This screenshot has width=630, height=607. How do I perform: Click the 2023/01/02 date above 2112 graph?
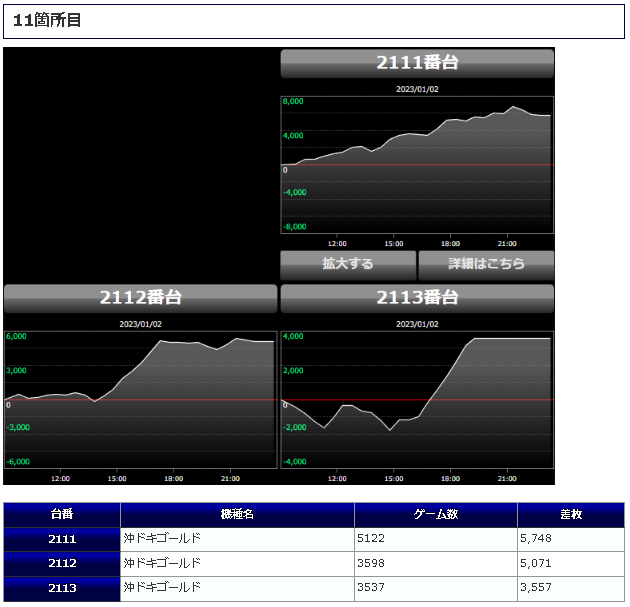click(x=141, y=324)
